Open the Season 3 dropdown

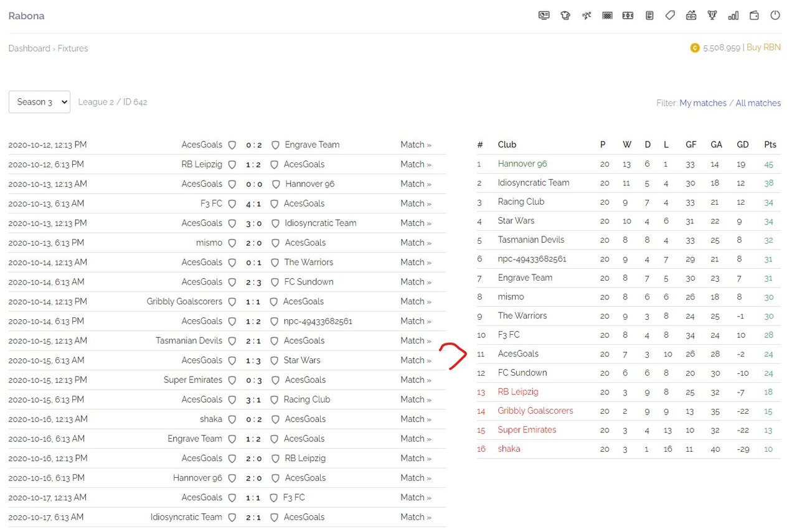coord(39,102)
